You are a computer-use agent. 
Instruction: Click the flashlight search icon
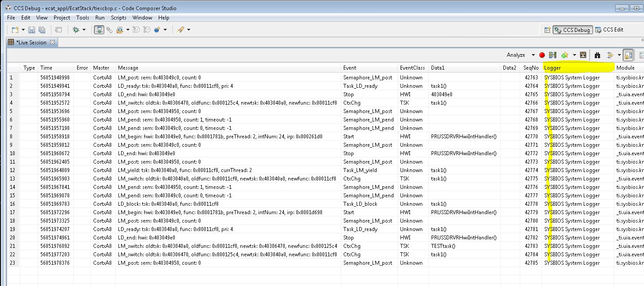(x=181, y=30)
